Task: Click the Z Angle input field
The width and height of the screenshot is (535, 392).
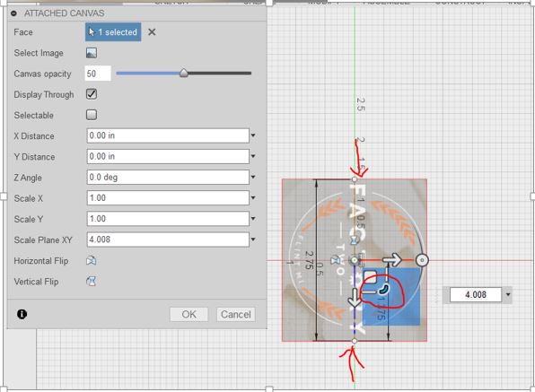Action: tap(168, 178)
